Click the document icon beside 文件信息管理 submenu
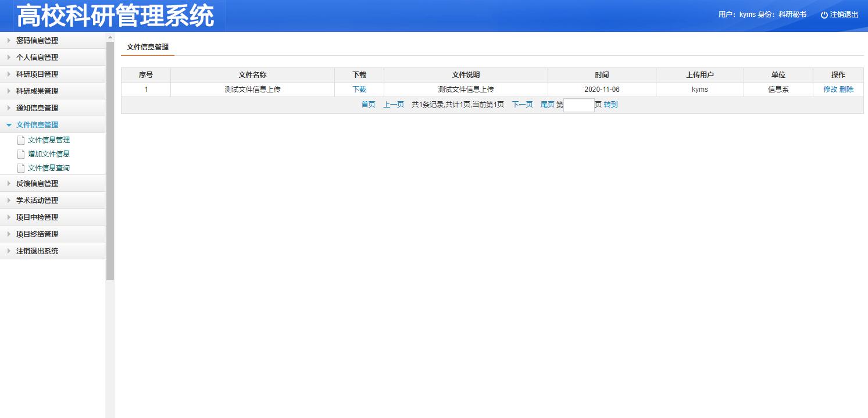This screenshot has height=418, width=868. (x=21, y=140)
